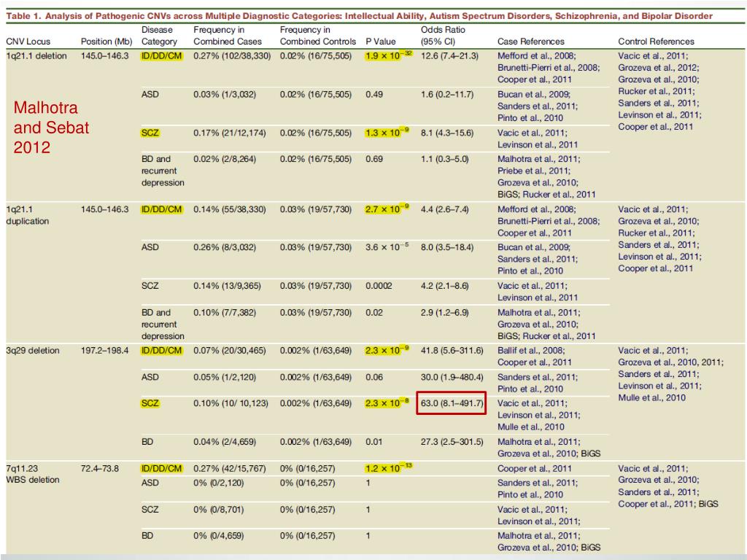Click the odds ratio '41.8 (5.6–311.6)'
This screenshot has height=560, width=747.
coord(452,351)
